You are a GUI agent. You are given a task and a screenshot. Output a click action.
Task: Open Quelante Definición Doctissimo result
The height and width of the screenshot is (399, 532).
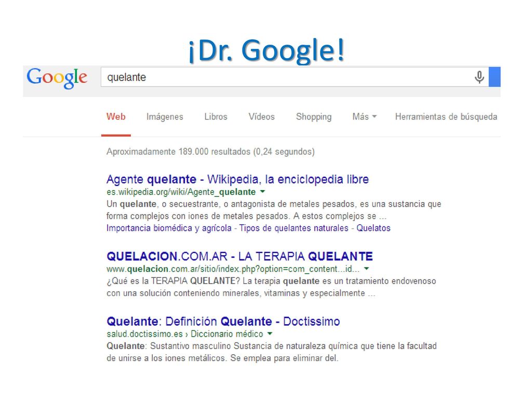pos(223,321)
